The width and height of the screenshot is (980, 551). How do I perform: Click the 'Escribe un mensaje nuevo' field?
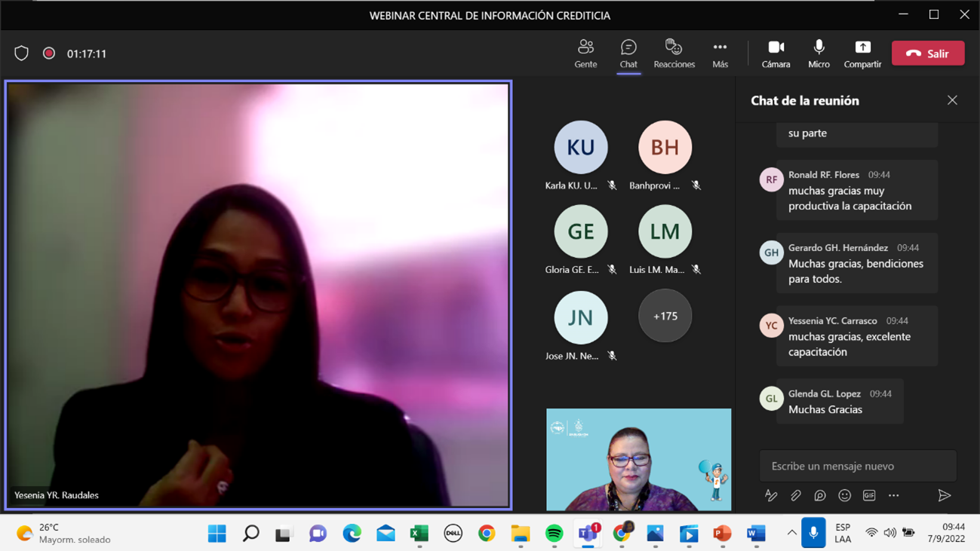coord(857,466)
